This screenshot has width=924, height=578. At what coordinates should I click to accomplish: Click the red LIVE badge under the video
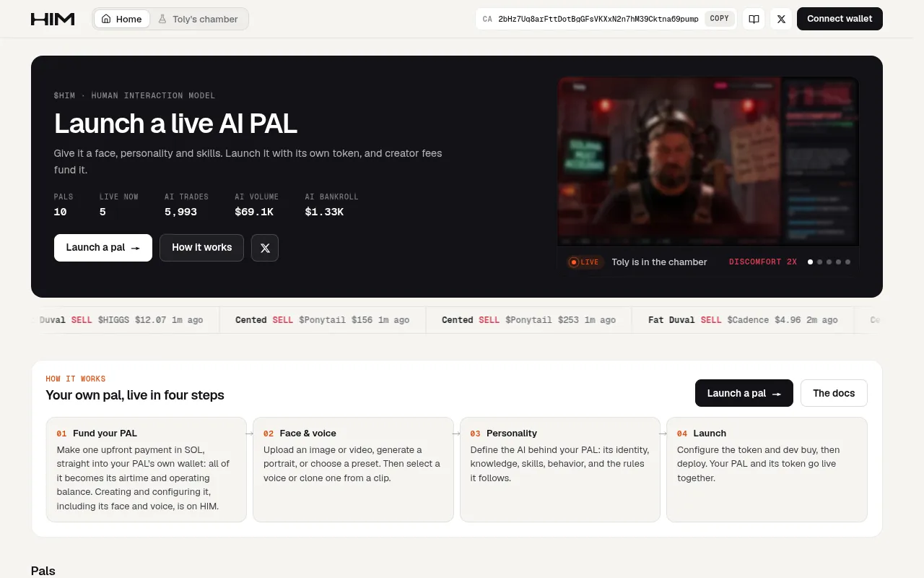(x=585, y=262)
